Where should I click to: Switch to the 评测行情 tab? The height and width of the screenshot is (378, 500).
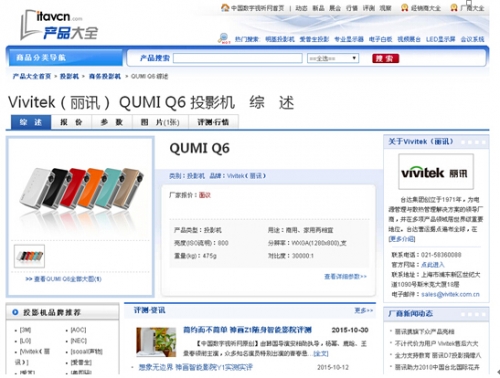[213, 122]
